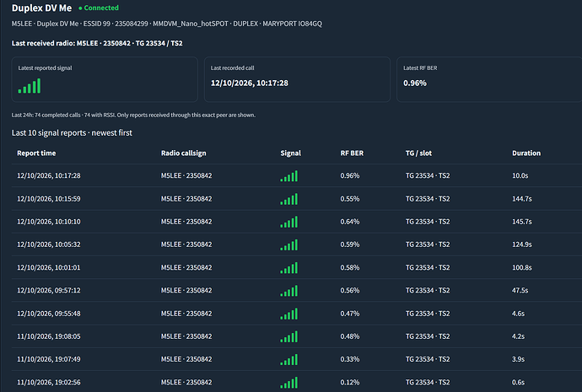Screen dimensions: 582x392
Task: Click callsign M5LEE · 2350842 in 10:17:28 row
Action: [x=186, y=176]
